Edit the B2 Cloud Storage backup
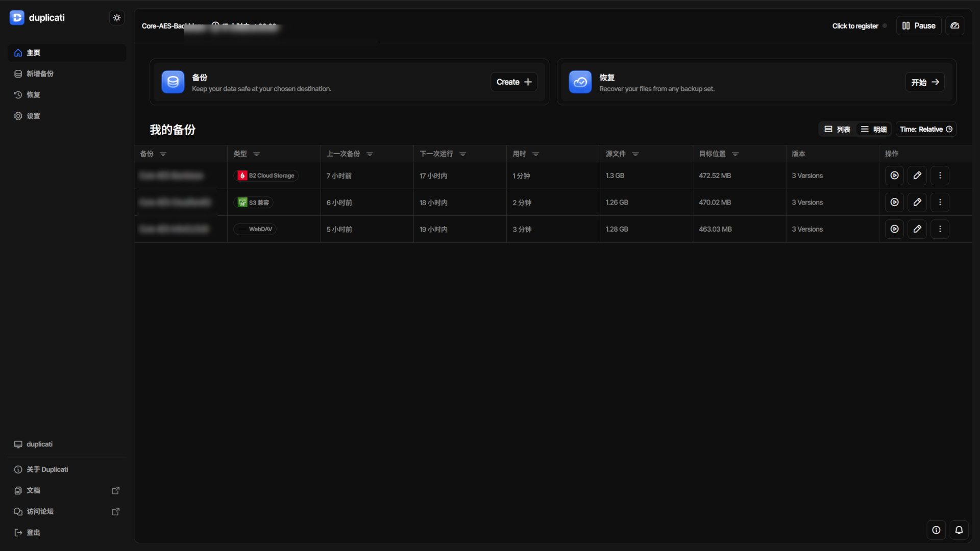This screenshot has width=980, height=551. pos(917,176)
